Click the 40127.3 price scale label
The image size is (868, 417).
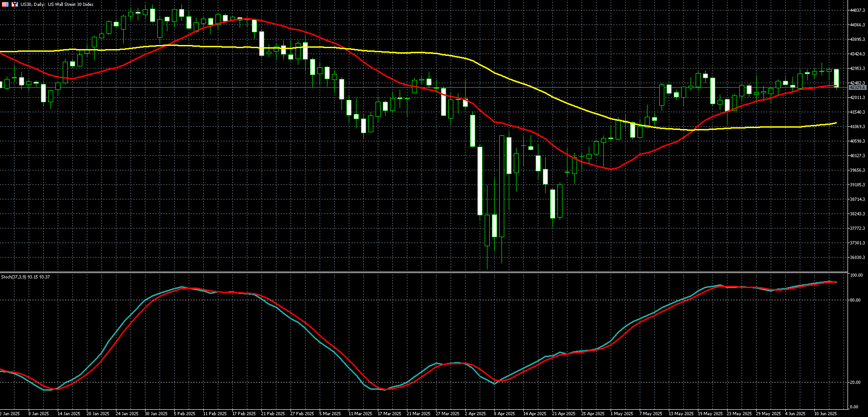858,156
